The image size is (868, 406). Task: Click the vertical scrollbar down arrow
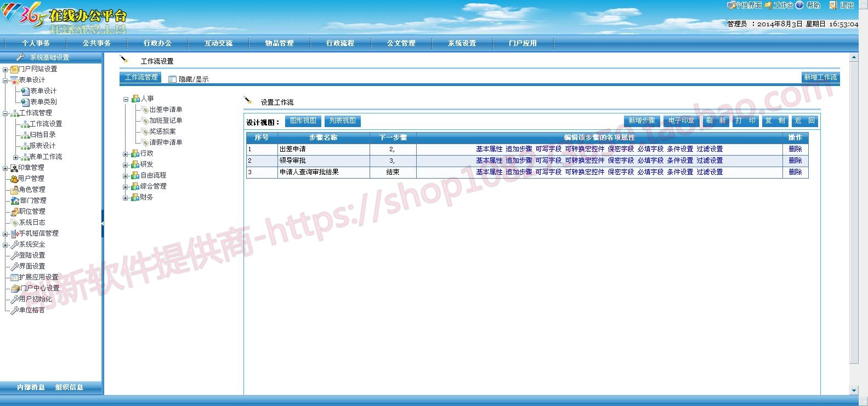coord(854,391)
